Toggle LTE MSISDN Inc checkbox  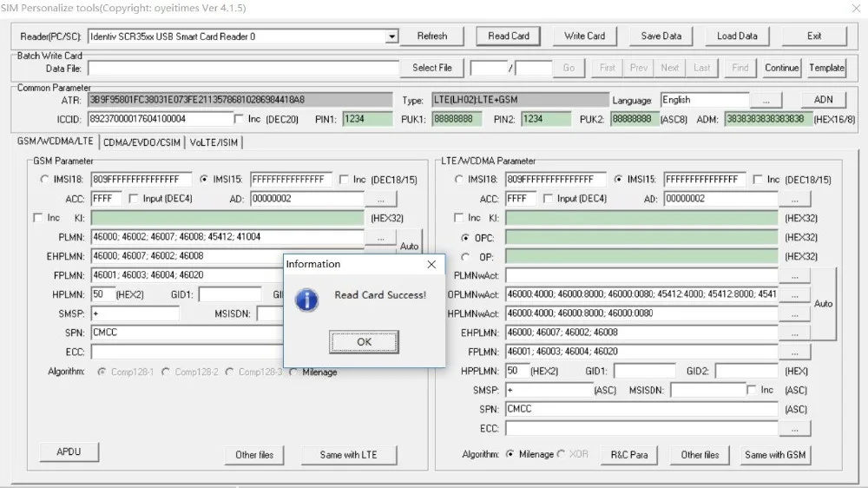pos(751,390)
